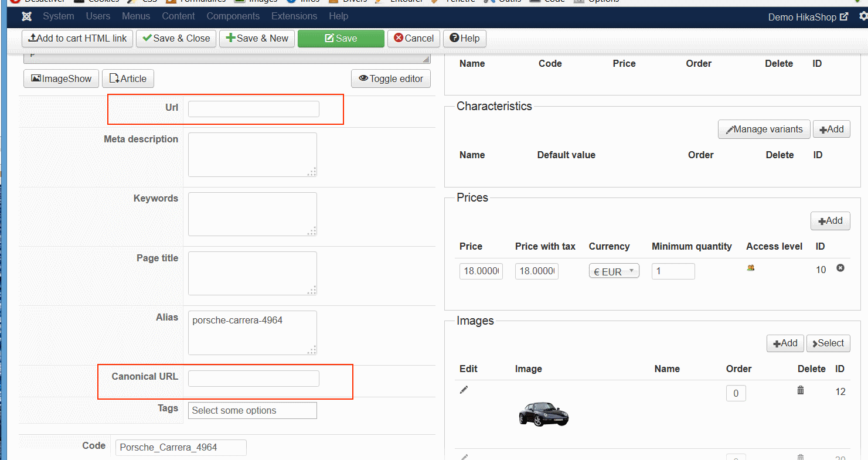Add a new price with Add button
This screenshot has width=868, height=460.
[830, 221]
